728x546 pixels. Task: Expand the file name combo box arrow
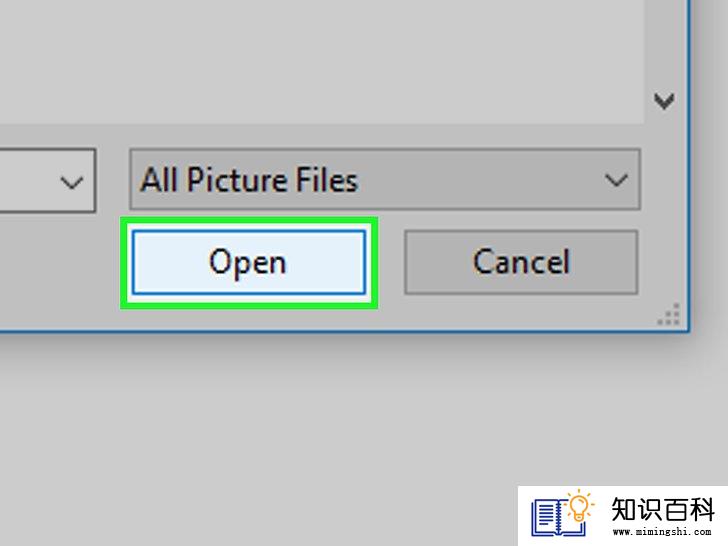[x=72, y=182]
